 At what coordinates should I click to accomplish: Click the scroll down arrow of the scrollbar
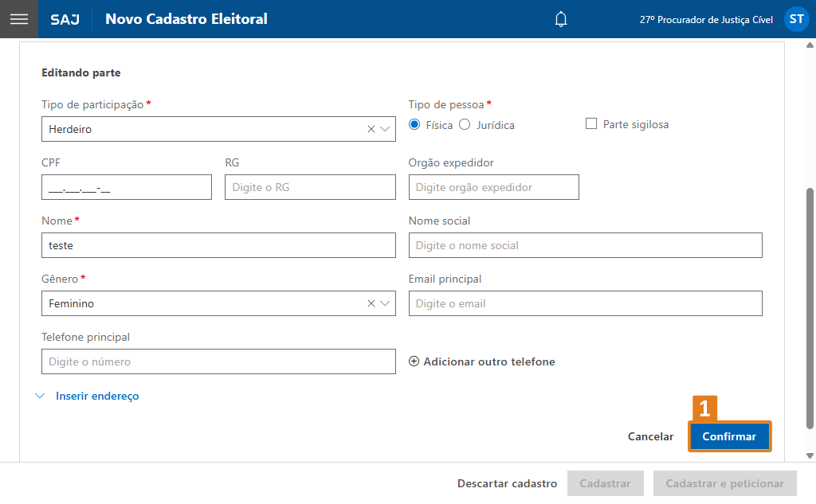point(810,455)
